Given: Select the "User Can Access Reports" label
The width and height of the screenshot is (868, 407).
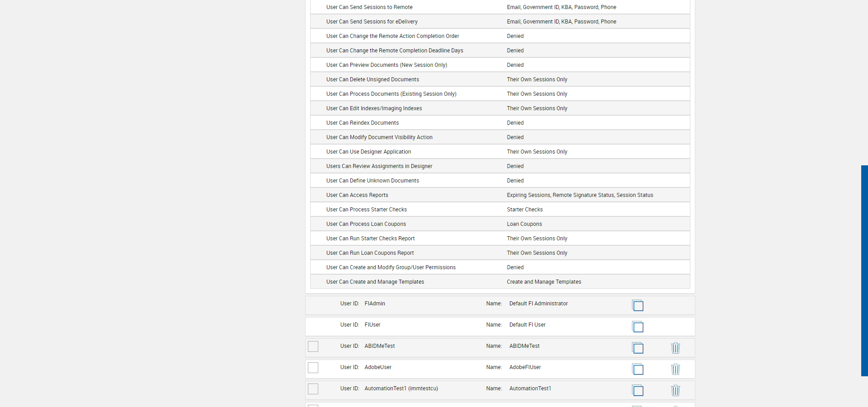Looking at the screenshot, I should 357,195.
